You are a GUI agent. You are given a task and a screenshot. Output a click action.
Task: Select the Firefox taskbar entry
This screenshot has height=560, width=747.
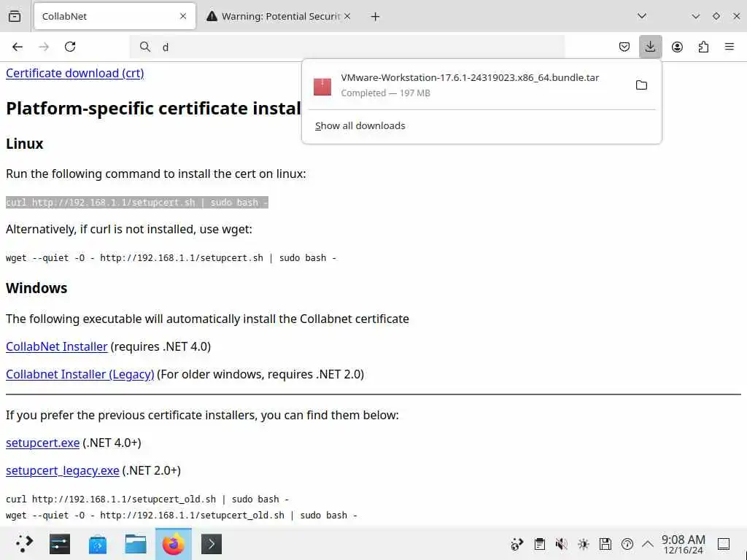tap(174, 544)
